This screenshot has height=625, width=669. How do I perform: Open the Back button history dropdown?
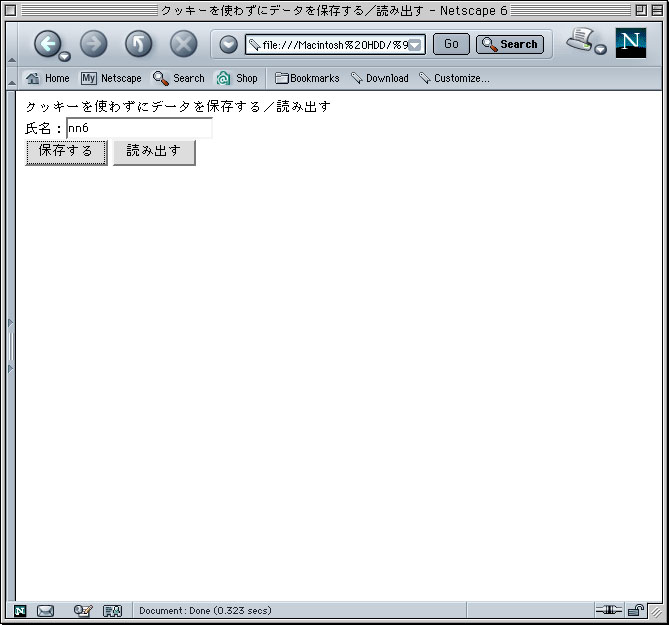pos(65,56)
